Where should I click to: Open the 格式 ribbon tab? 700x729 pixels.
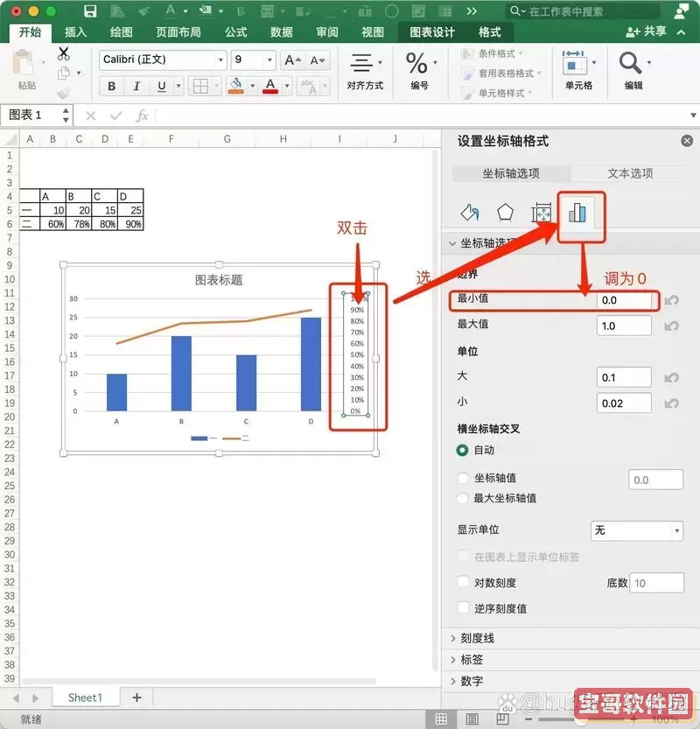click(x=490, y=32)
